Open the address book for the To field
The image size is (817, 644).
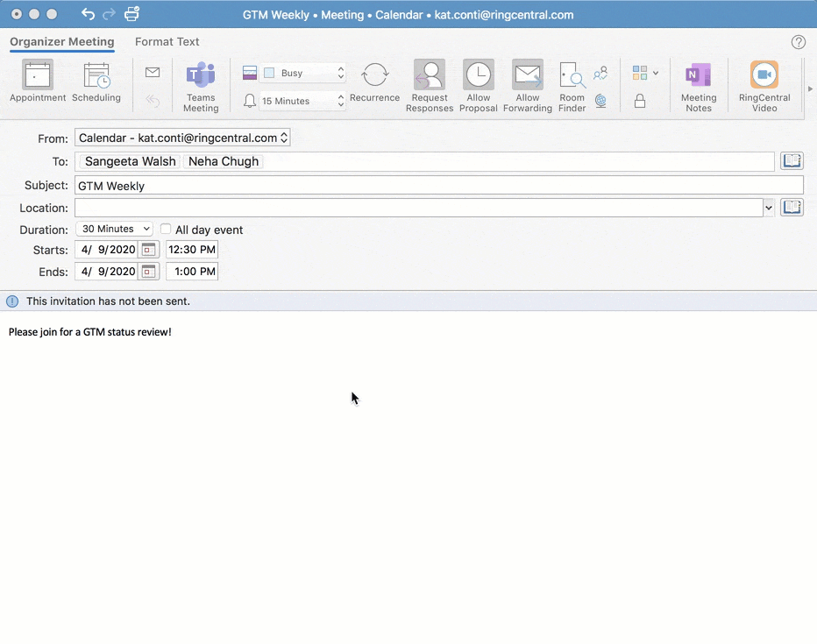(x=792, y=160)
